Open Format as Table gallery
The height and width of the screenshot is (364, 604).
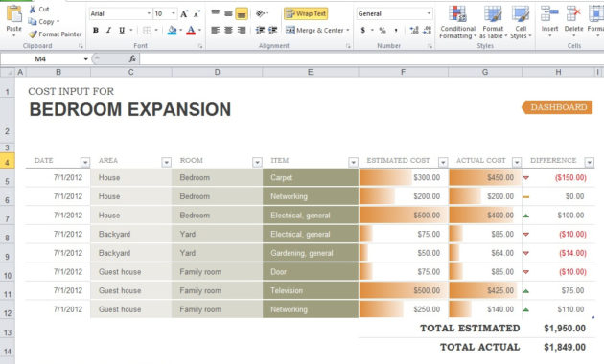pyautogui.click(x=493, y=22)
